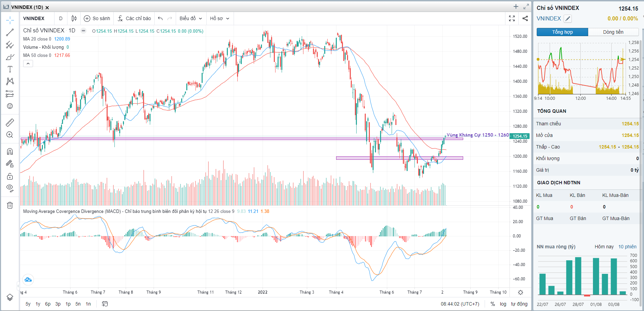Click the trash remove drawings icon

(10, 205)
